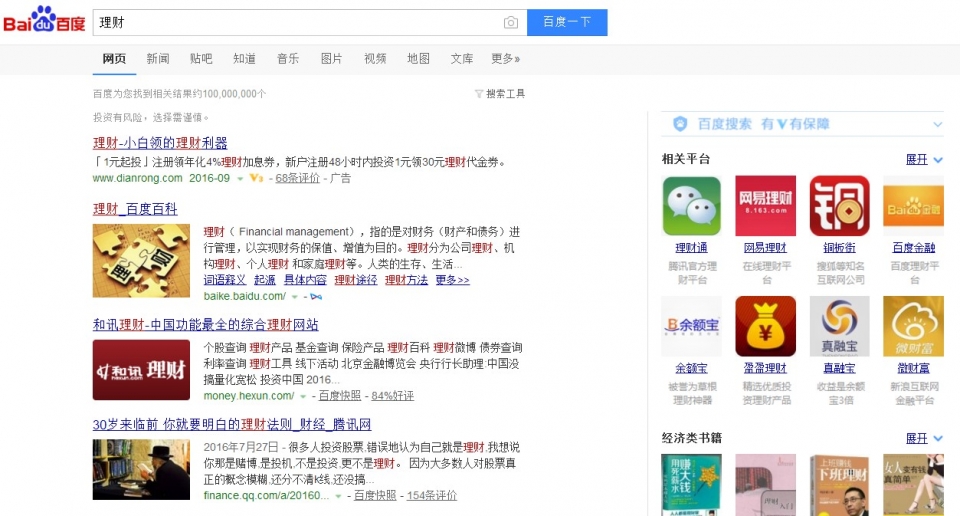Click the 百度金融 icon
Image resolution: width=960 pixels, height=516 pixels.
pos(913,206)
